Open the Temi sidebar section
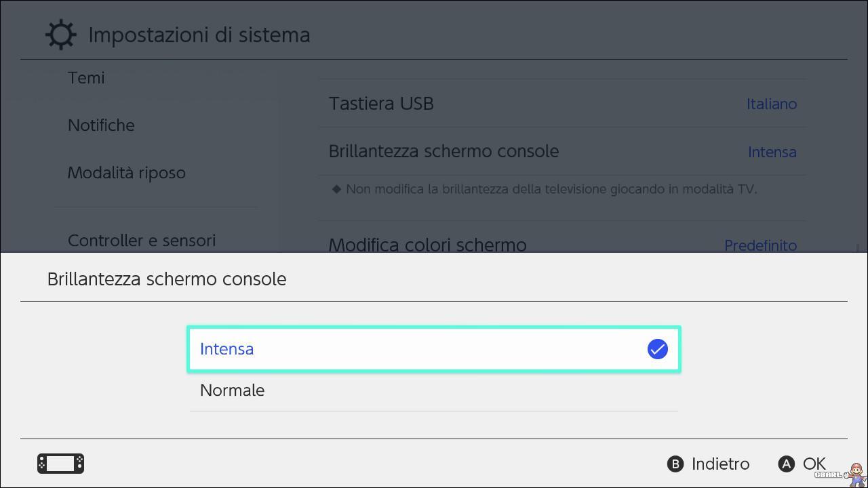This screenshot has height=488, width=868. (86, 78)
